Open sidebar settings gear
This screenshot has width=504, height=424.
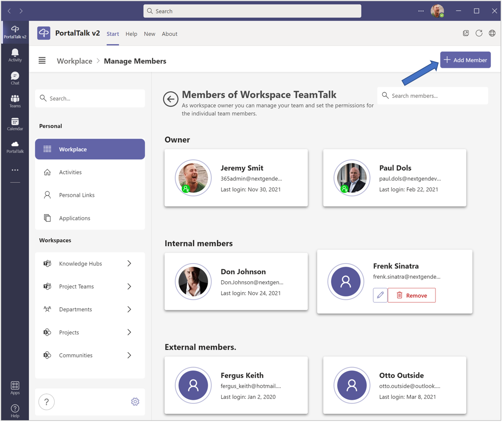tap(135, 402)
